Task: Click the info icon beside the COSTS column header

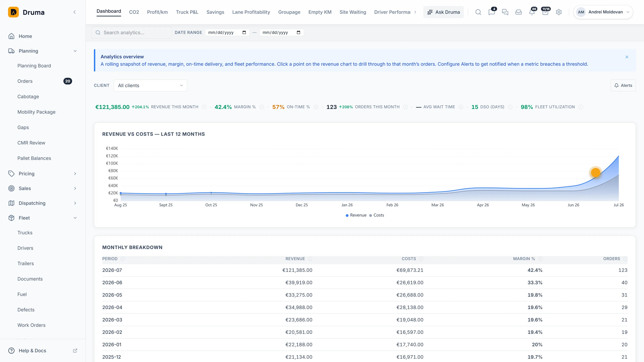Action: point(421,259)
